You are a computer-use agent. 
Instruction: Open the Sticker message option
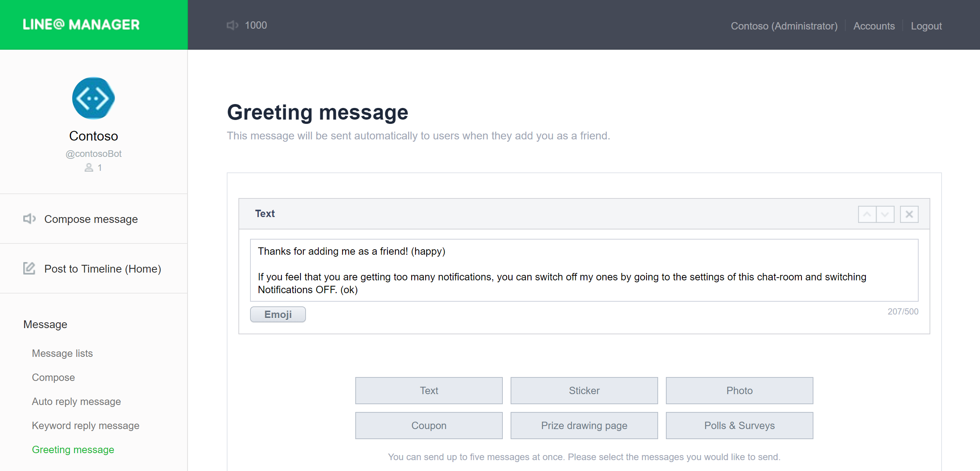point(584,390)
